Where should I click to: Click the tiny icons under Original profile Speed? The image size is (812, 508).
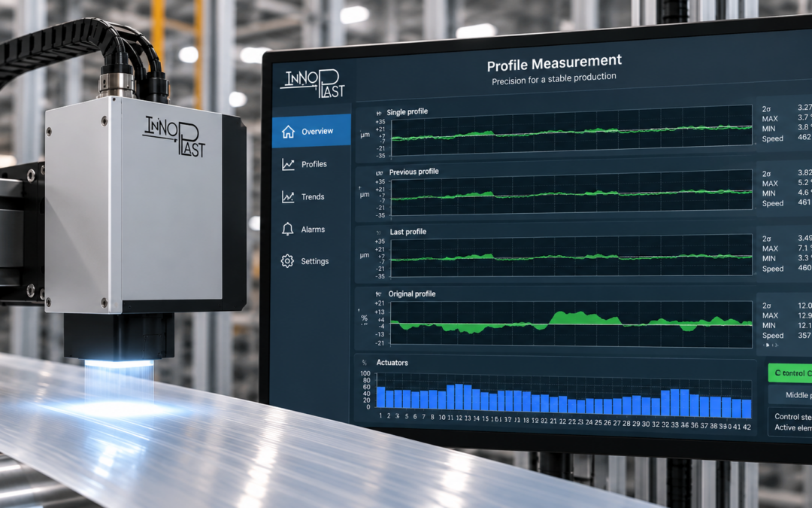coord(771,345)
